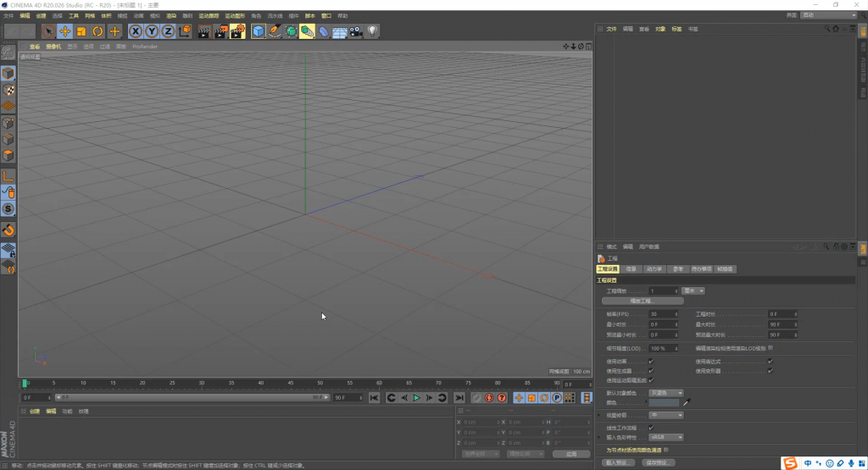868x470 pixels.
Task: Open the Create menu in menu bar
Action: pos(41,16)
